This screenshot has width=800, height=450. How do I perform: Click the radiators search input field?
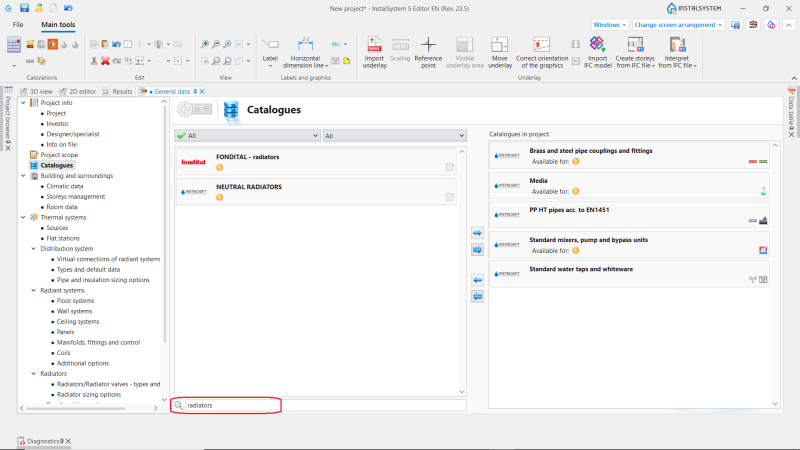tap(325, 405)
